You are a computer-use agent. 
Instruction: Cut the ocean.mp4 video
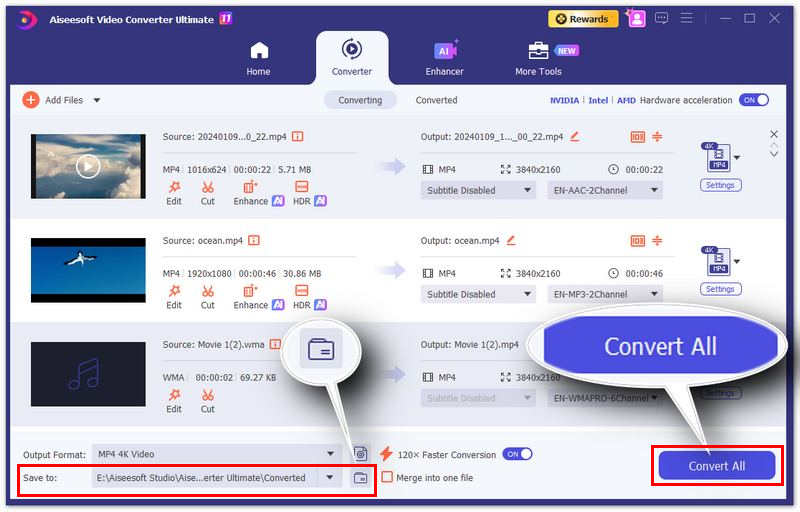(x=207, y=297)
